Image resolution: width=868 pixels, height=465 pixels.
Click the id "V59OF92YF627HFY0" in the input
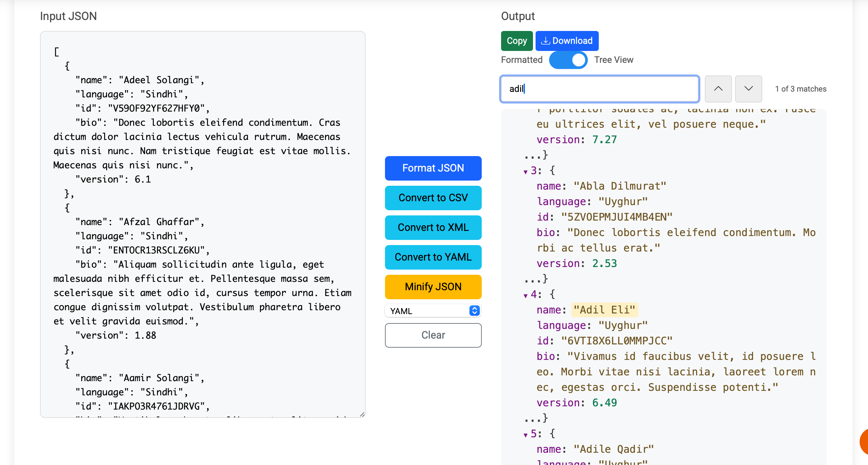coord(156,108)
